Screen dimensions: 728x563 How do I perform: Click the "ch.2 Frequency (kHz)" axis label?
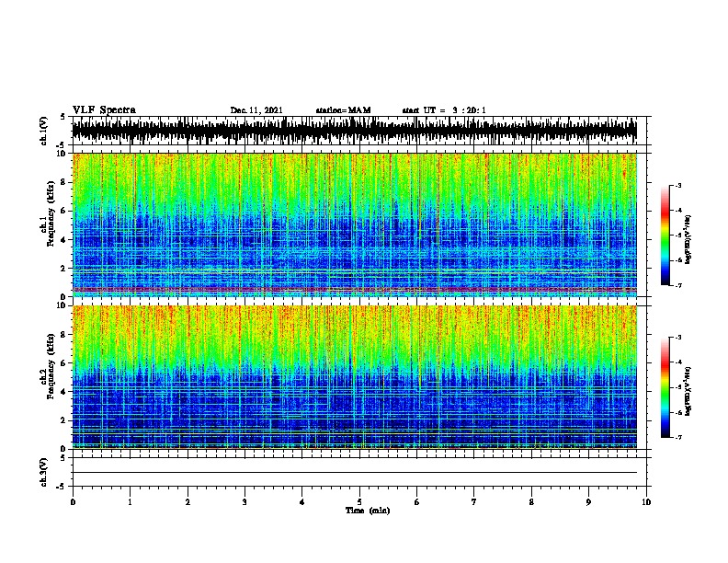[49, 366]
